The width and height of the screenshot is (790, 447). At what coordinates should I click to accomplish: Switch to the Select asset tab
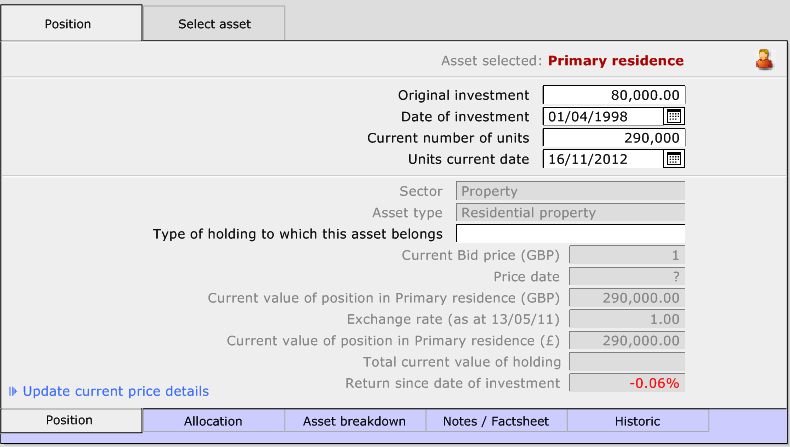214,24
